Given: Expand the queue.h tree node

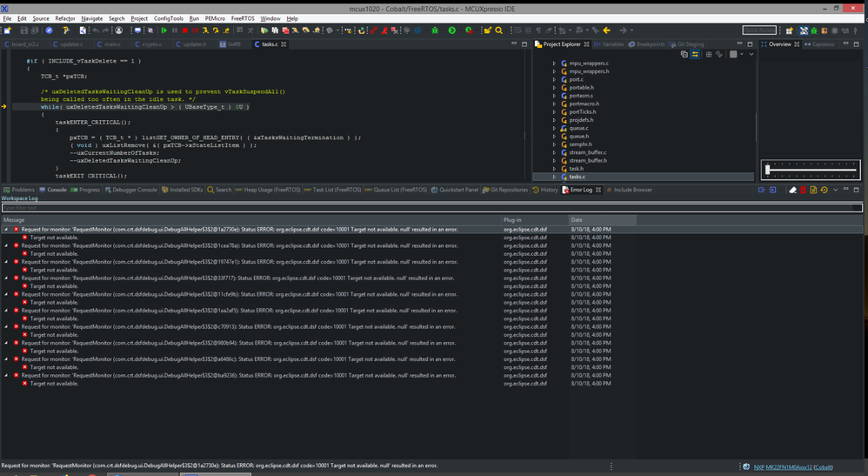Looking at the screenshot, I should [554, 136].
